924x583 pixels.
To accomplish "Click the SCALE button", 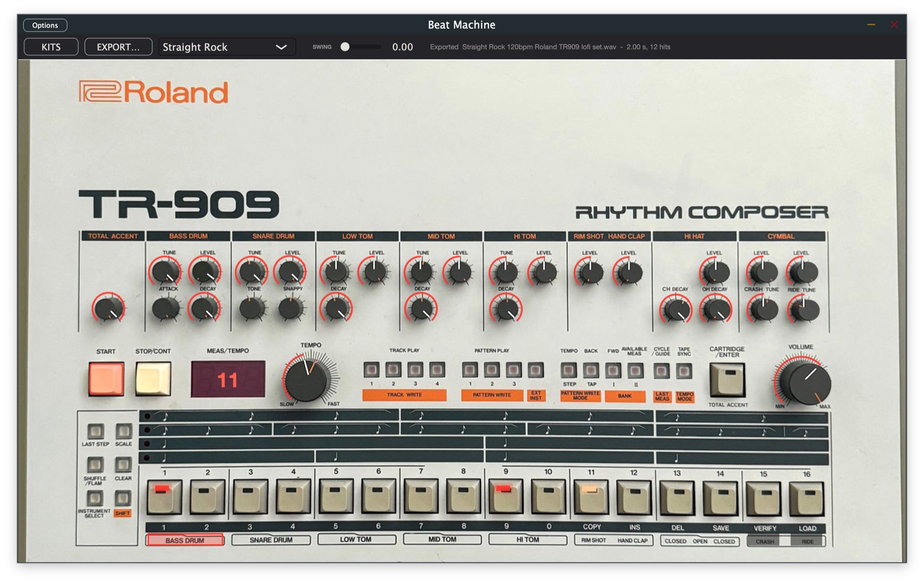I will [123, 431].
